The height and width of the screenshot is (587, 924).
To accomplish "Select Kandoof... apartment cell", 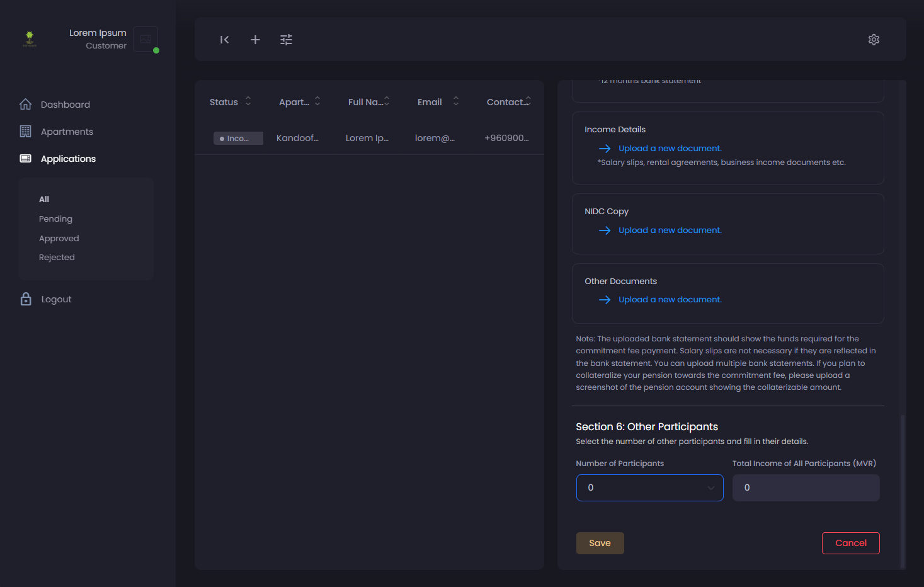I will [297, 138].
